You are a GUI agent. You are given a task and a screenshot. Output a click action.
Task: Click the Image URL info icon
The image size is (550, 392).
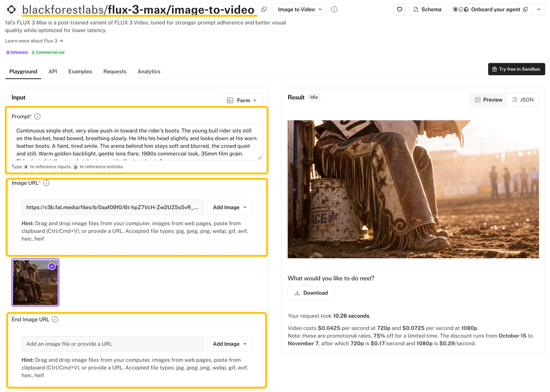point(46,183)
